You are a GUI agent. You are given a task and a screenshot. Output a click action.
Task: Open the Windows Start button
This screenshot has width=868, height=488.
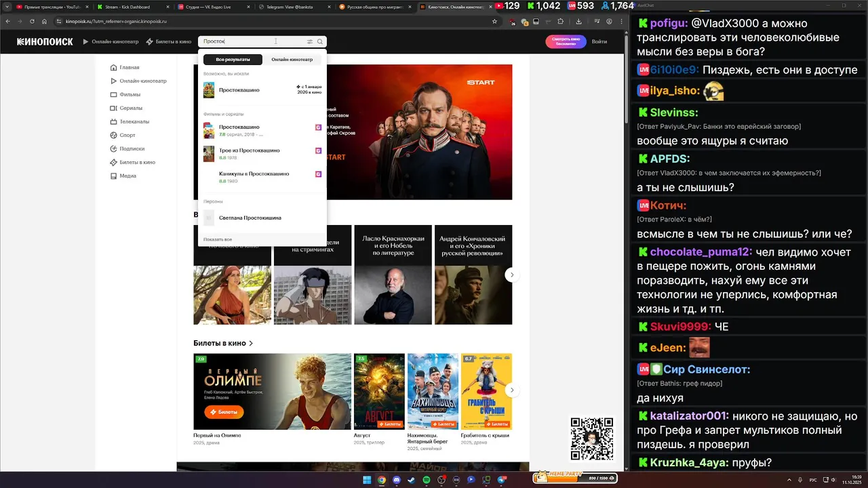367,480
